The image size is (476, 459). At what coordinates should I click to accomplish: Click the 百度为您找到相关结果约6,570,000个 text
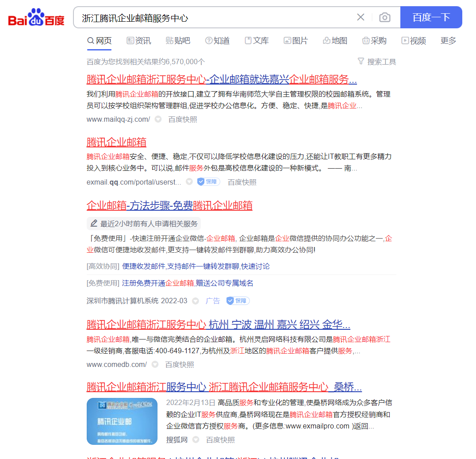pyautogui.click(x=146, y=62)
